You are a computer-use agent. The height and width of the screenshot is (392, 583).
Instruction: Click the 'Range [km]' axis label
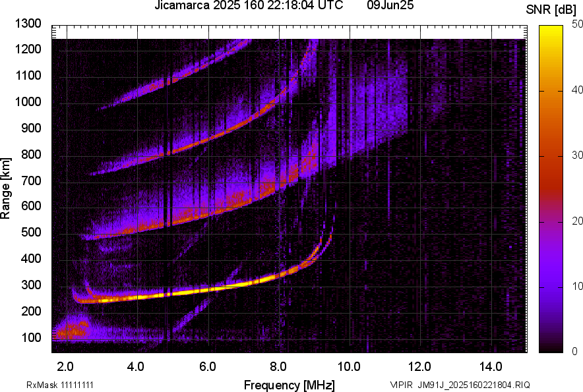pos(5,188)
